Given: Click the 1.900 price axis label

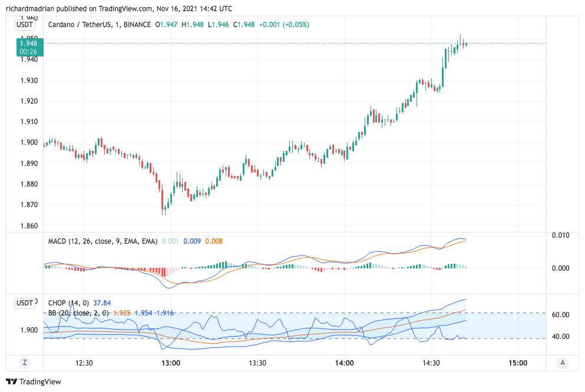Looking at the screenshot, I should click(x=29, y=142).
